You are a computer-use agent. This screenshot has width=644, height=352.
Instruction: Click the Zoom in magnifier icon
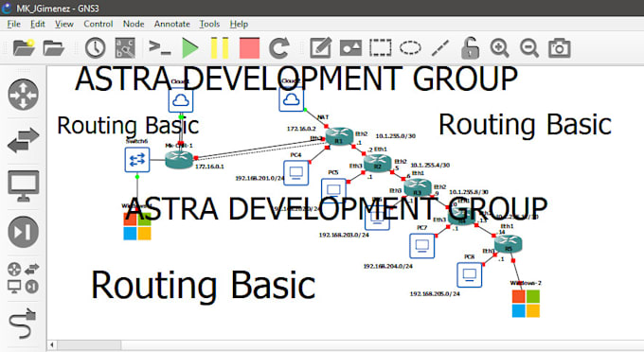click(499, 48)
